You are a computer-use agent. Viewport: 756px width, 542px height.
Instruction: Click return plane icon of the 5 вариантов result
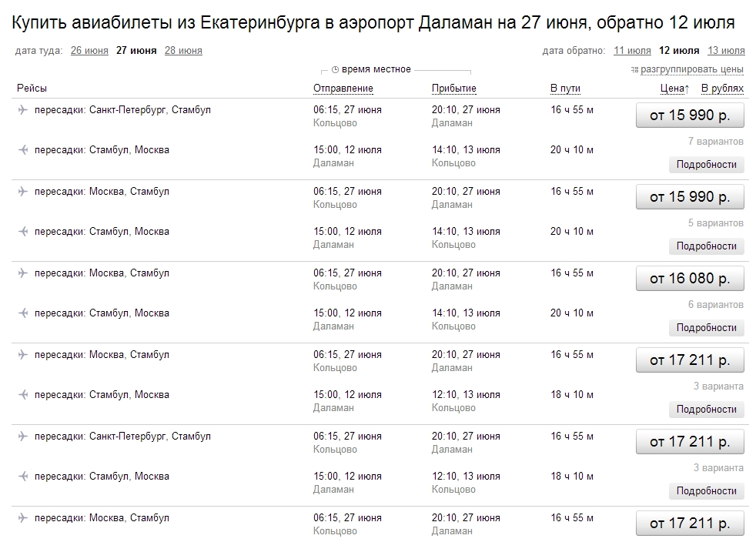pos(23,232)
